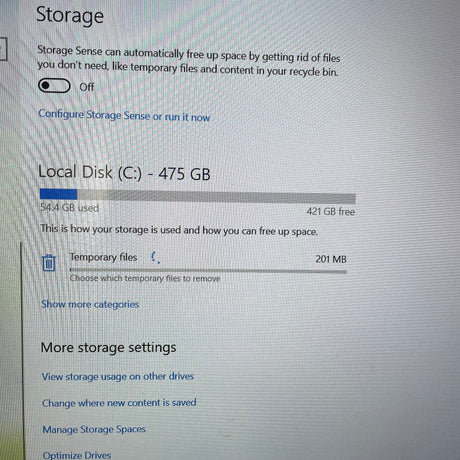The width and height of the screenshot is (460, 460).
Task: Click the 201 MB temporary files size
Action: coord(331,259)
